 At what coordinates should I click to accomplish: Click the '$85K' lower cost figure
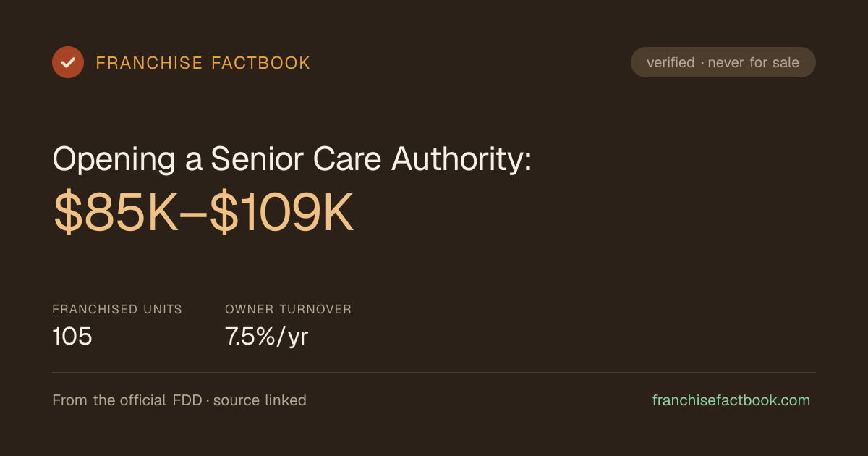[116, 214]
